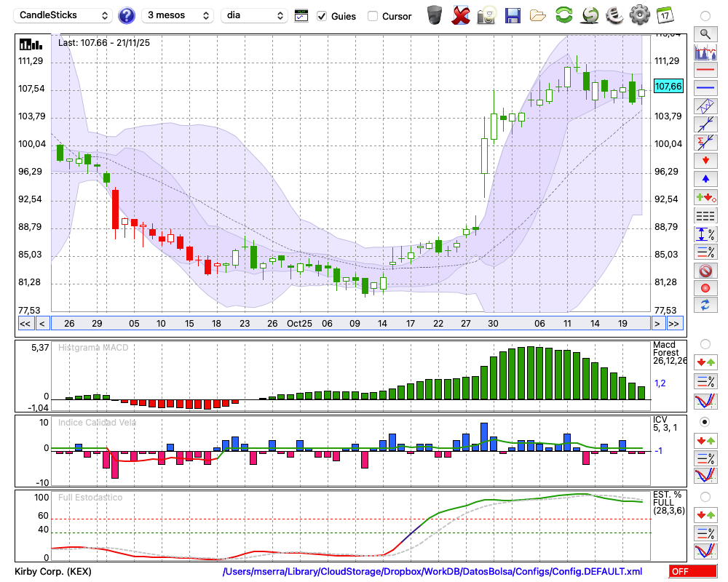The width and height of the screenshot is (728, 582).
Task: Click the '>>' scroll-to-end button
Action: coord(674,324)
